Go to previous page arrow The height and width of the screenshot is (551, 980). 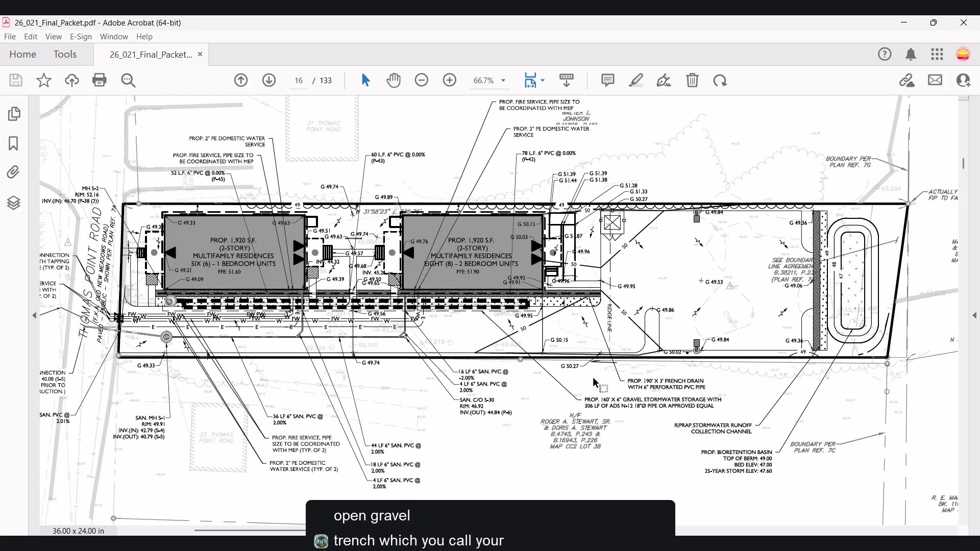(241, 80)
